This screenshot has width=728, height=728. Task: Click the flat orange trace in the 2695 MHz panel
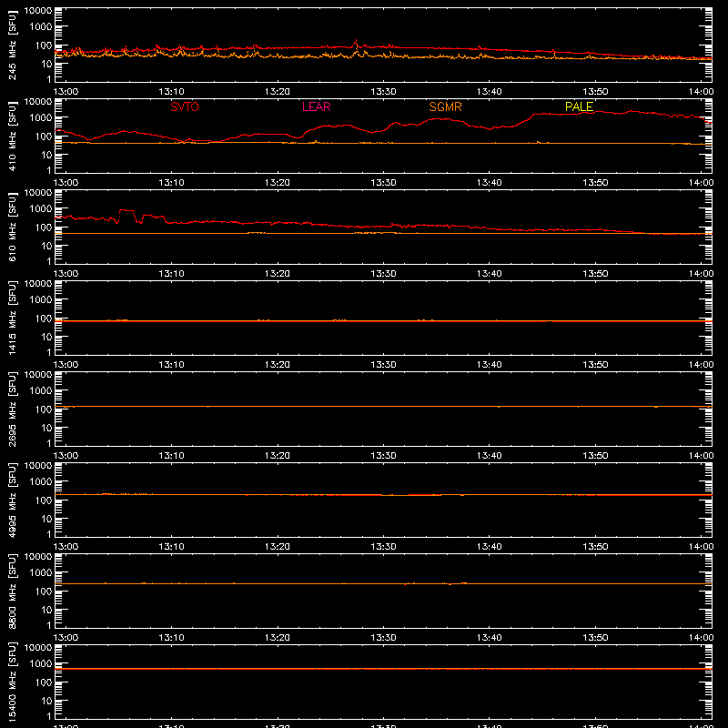click(x=383, y=406)
